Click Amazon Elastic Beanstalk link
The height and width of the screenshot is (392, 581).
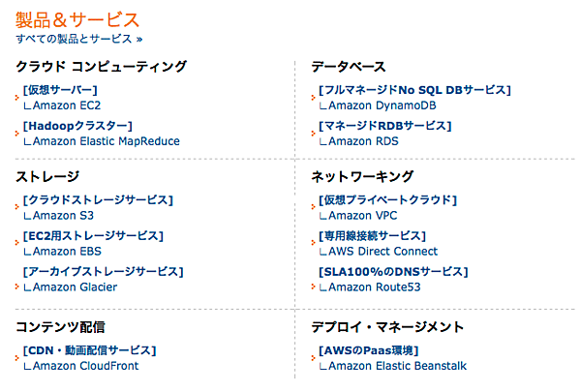pyautogui.click(x=397, y=366)
